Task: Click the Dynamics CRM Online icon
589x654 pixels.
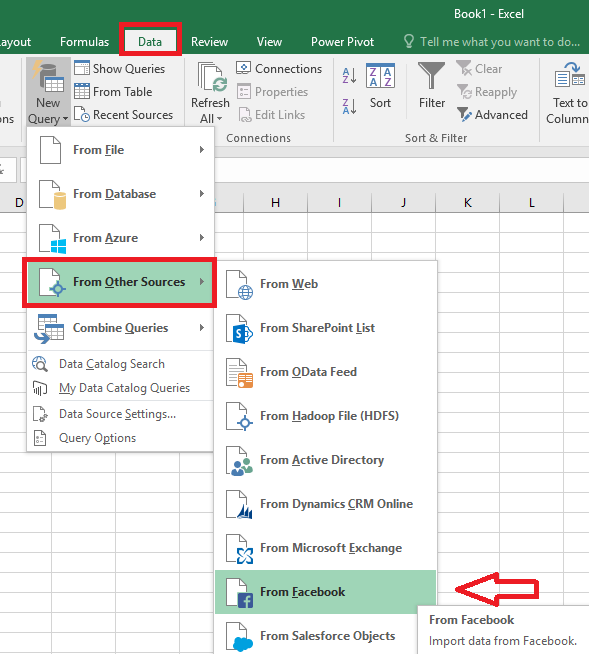Action: [239, 504]
